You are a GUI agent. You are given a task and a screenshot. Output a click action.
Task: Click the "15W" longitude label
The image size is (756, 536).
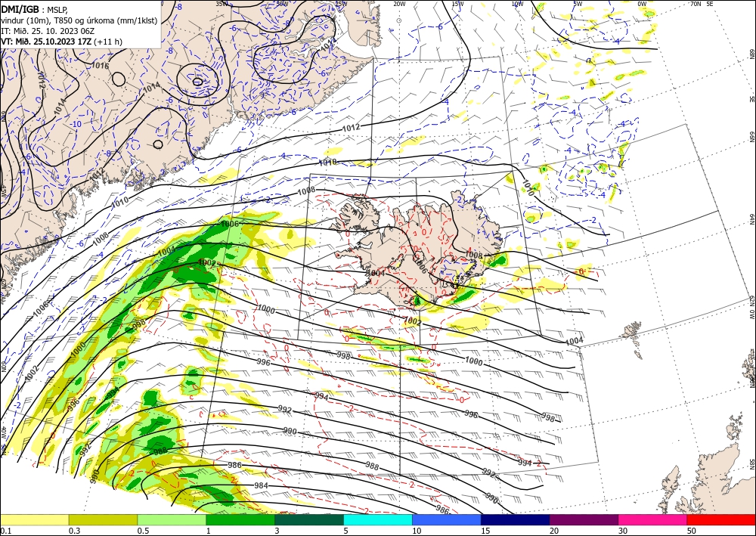pos(457,4)
